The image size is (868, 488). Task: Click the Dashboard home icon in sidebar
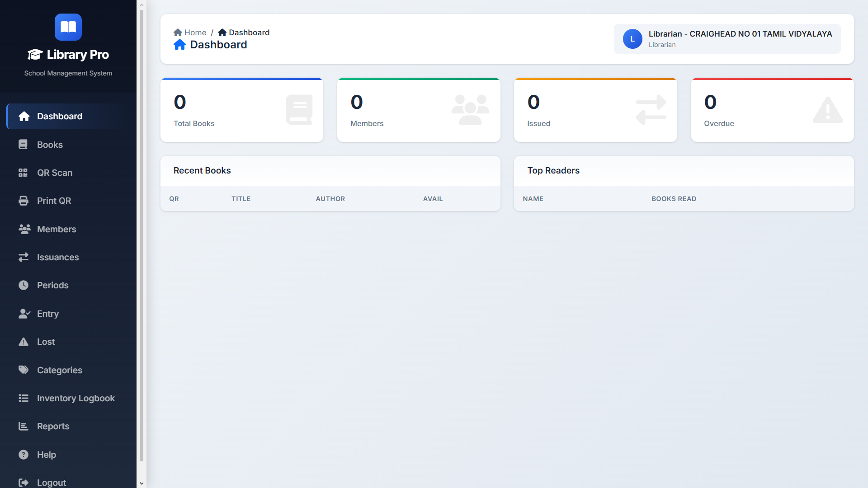click(x=24, y=117)
